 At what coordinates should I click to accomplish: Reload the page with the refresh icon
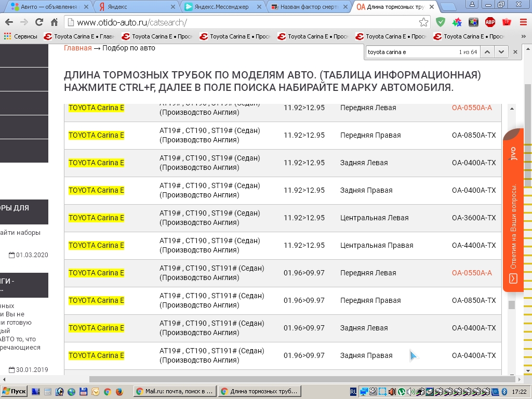coord(39,22)
